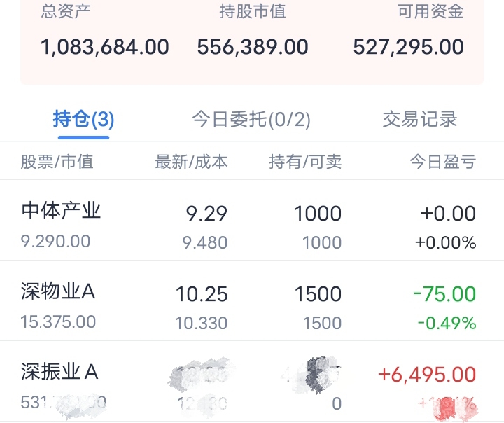504x423 pixels.
Task: Click the -75.00 loss for 深物业A
Action: click(x=444, y=294)
